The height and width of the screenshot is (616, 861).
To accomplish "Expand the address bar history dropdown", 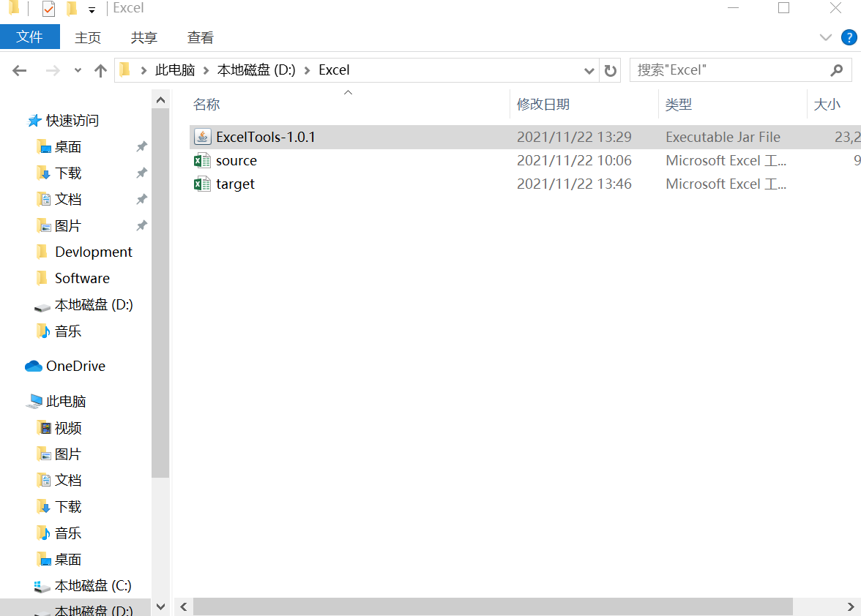I will point(589,71).
